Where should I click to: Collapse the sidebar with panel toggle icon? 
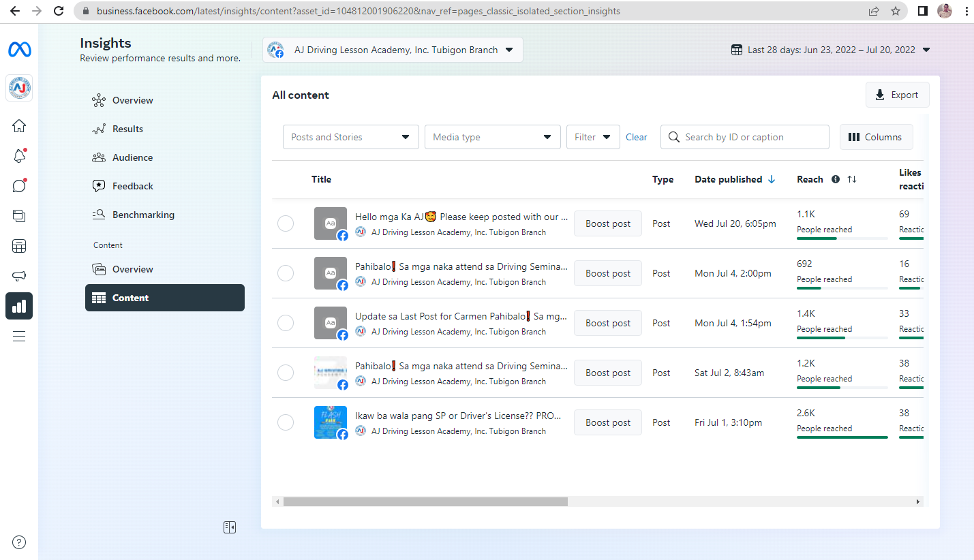click(230, 527)
